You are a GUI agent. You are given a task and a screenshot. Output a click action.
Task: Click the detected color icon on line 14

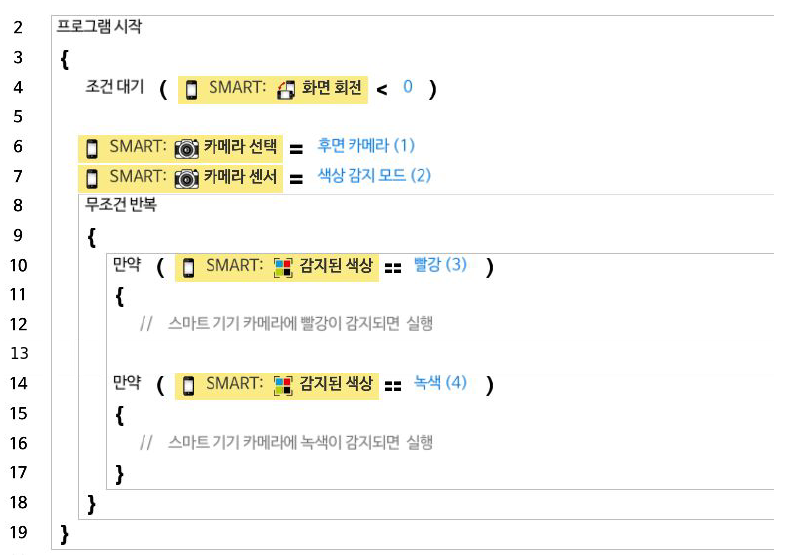pos(284,385)
